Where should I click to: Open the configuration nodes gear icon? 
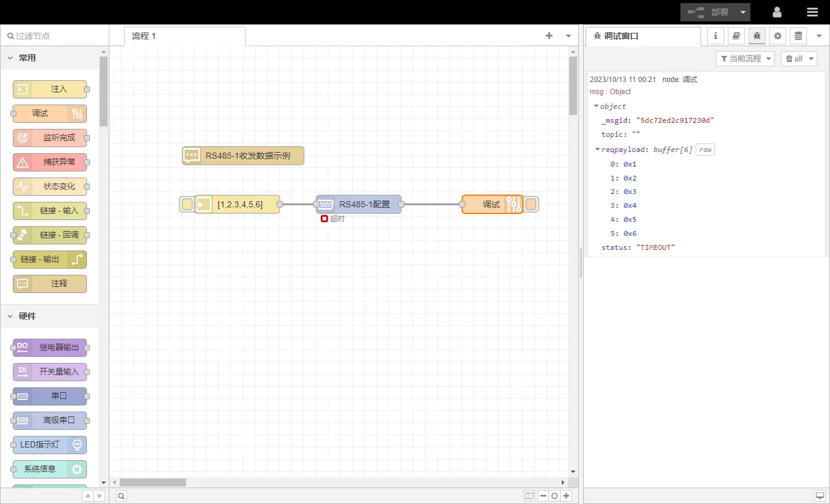pos(777,36)
